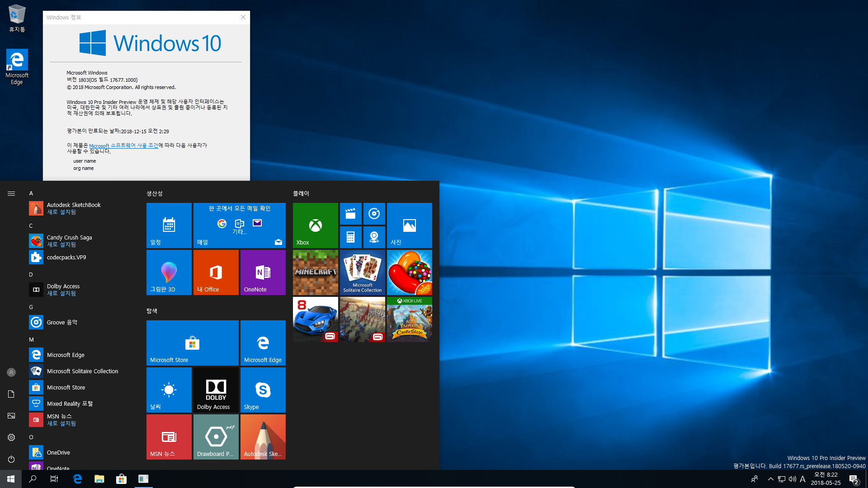The height and width of the screenshot is (488, 868).
Task: Open the My Office (내 Office) tile
Action: click(216, 272)
